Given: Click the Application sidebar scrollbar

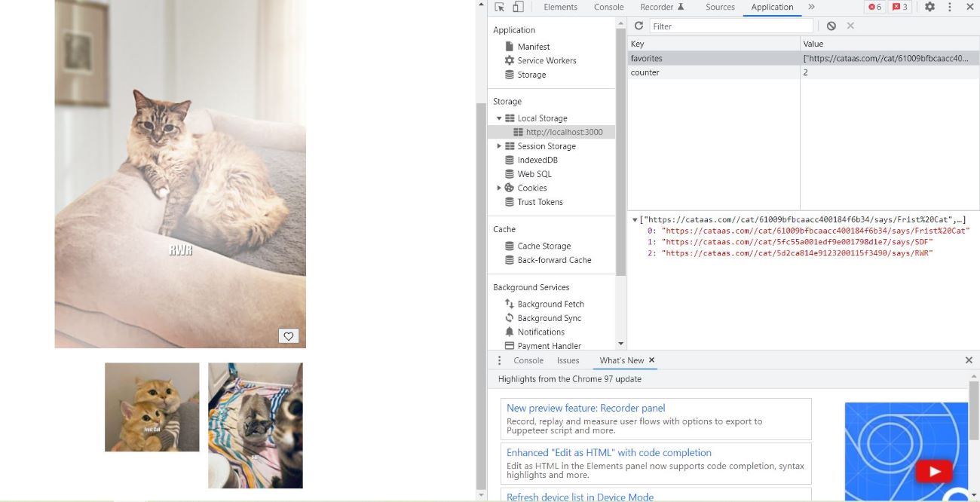Looking at the screenshot, I should [x=621, y=151].
